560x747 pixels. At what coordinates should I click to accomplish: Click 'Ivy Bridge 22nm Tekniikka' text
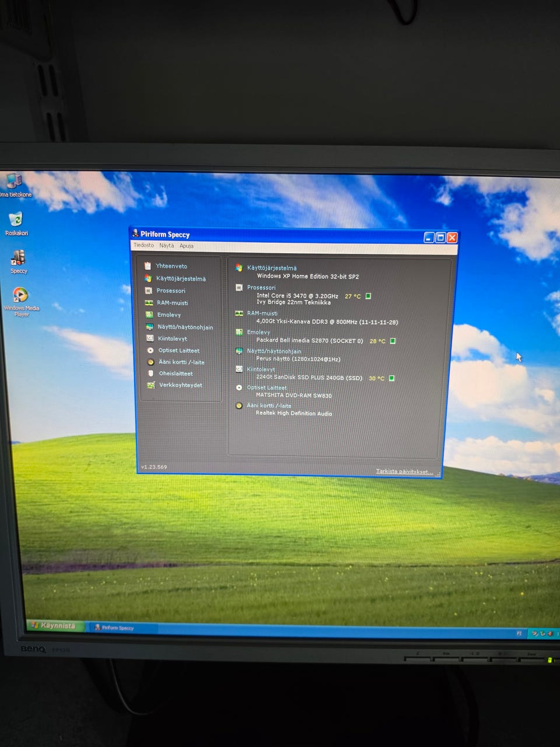[x=293, y=302]
